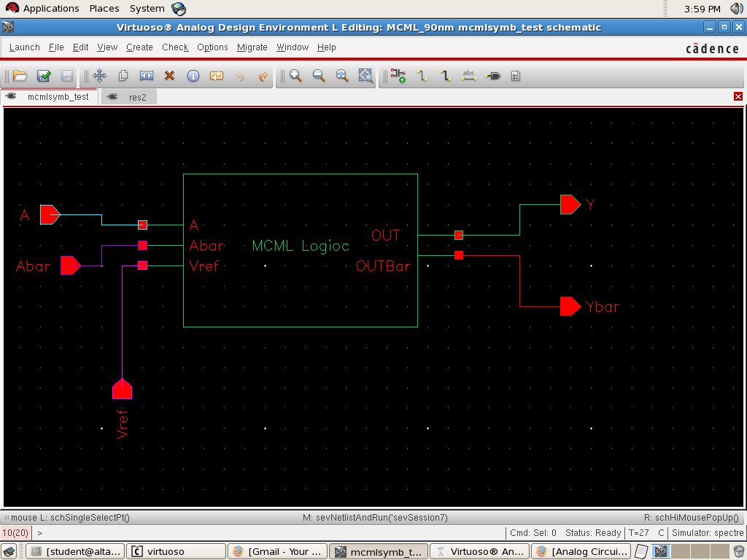The image size is (747, 560).
Task: Select the Y output pin symbol
Action: pos(570,204)
